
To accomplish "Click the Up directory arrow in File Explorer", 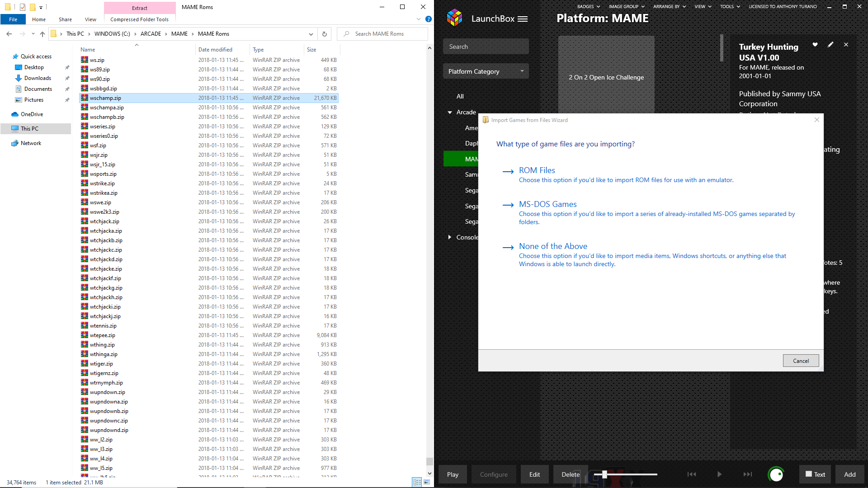I will 42,34.
